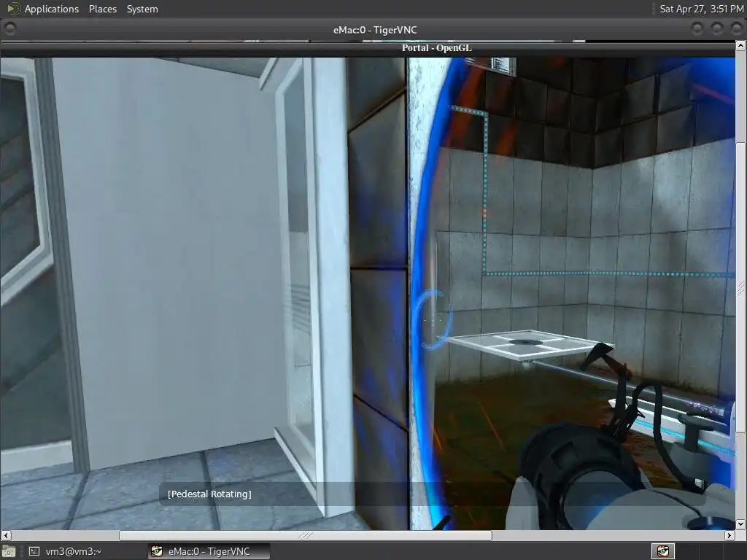Click the vertical scrollbar up arrow
747x560 pixels.
(741, 46)
